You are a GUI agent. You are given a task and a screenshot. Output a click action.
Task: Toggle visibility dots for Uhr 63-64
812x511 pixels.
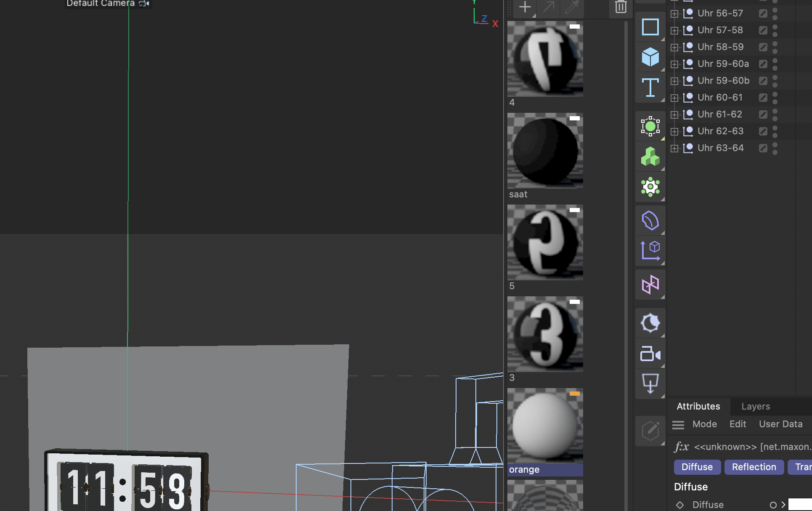[775, 148]
